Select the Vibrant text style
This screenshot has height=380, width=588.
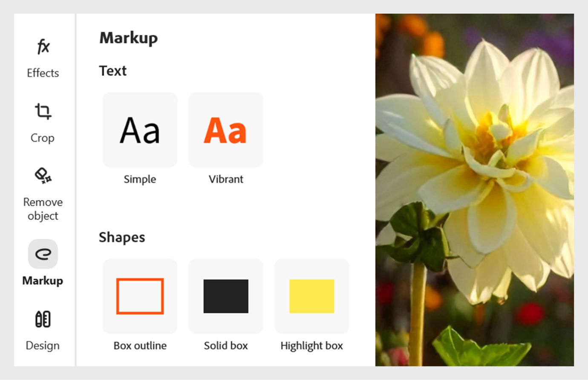coord(225,129)
